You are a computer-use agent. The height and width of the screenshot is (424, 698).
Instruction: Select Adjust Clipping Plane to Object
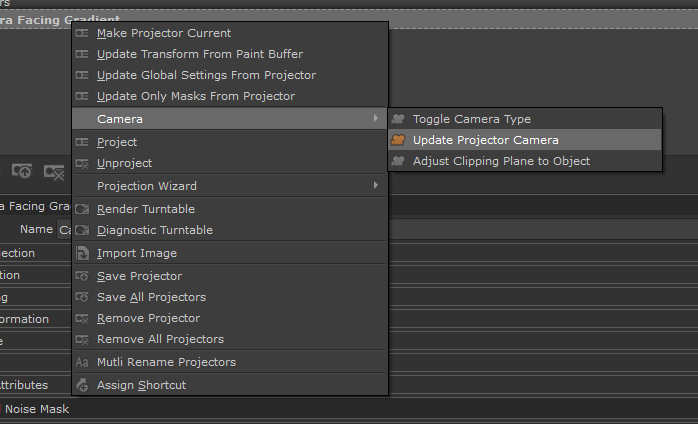(501, 161)
